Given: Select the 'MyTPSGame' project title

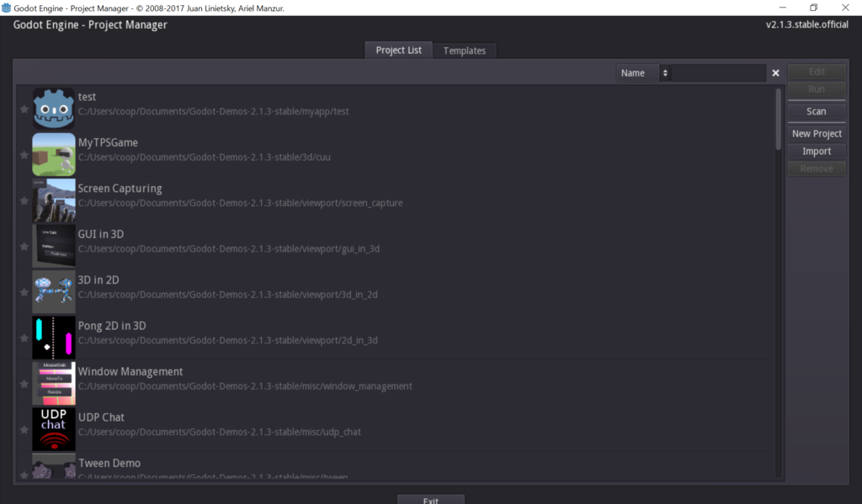Looking at the screenshot, I should pos(108,142).
